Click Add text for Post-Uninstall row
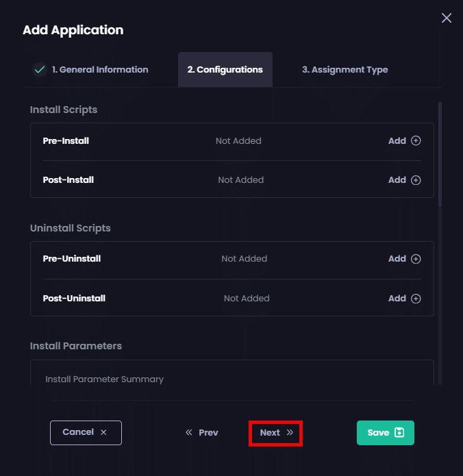The height and width of the screenshot is (476, 463). [x=397, y=299]
